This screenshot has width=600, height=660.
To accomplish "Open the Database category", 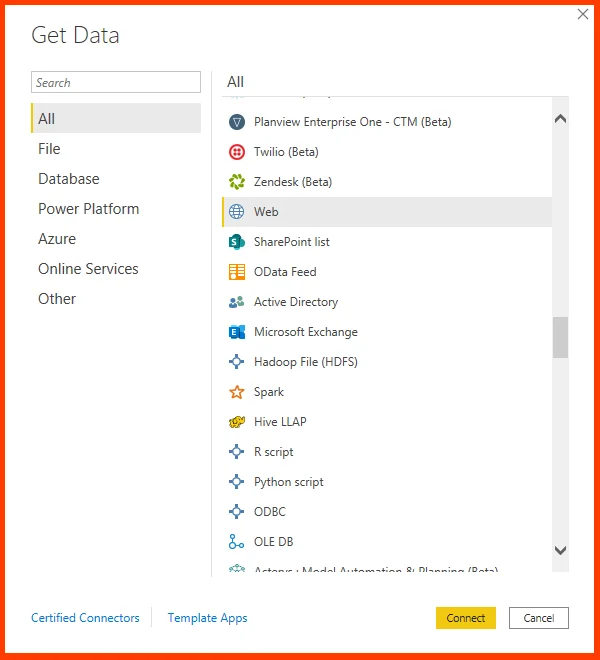I will (69, 179).
